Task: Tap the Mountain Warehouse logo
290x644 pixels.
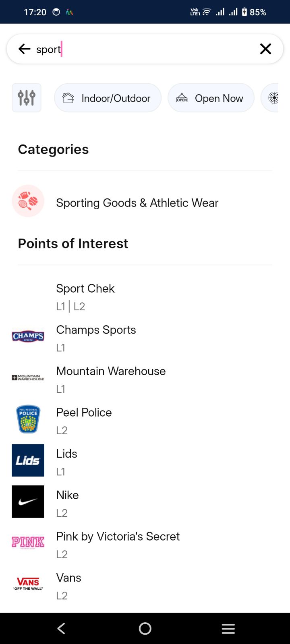Action: [28, 378]
